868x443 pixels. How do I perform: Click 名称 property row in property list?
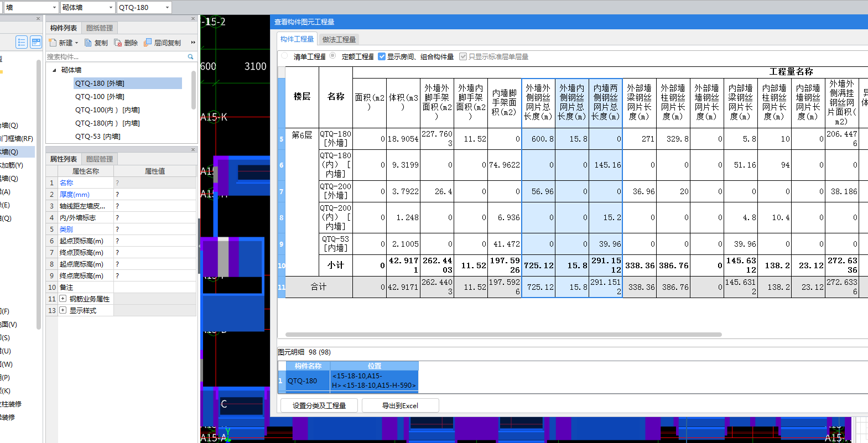tap(121, 183)
